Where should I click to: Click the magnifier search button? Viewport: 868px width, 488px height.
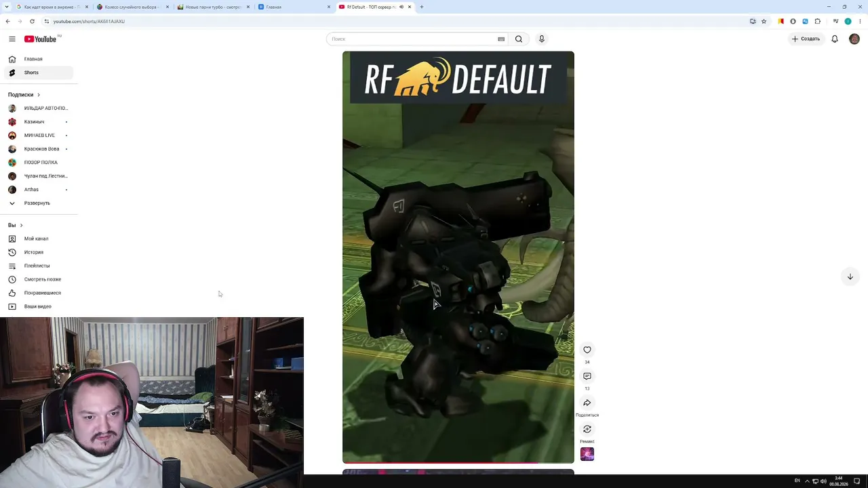click(519, 39)
